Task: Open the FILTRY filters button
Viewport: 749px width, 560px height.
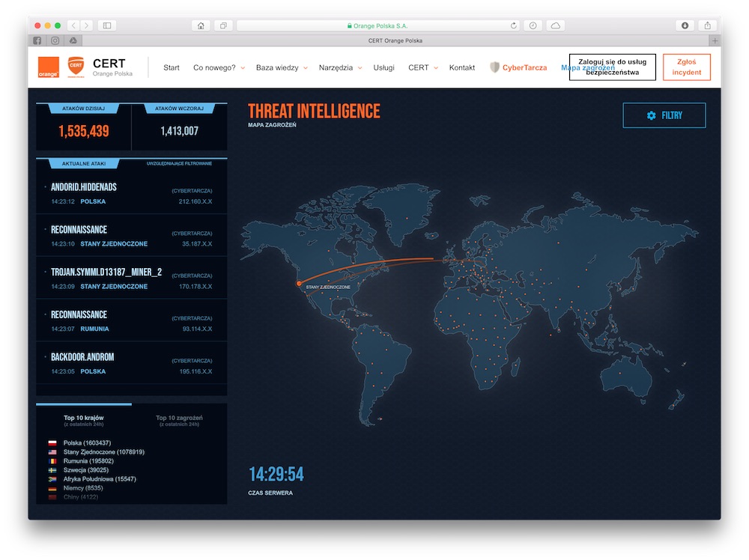Action: (664, 115)
